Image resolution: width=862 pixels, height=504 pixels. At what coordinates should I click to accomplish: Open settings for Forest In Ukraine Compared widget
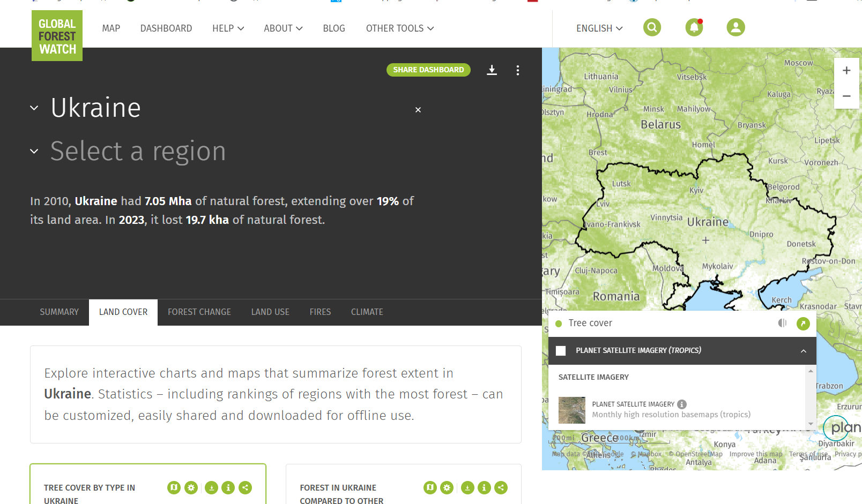tap(447, 487)
